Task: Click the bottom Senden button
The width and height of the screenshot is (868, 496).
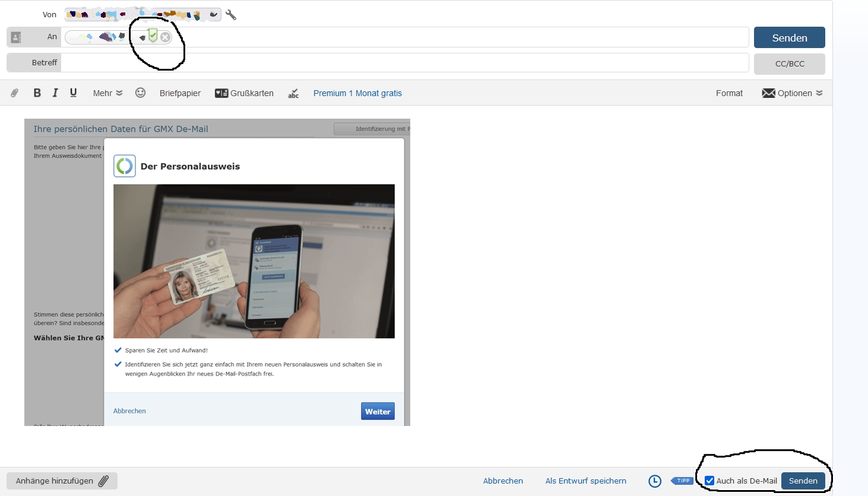Action: click(803, 481)
